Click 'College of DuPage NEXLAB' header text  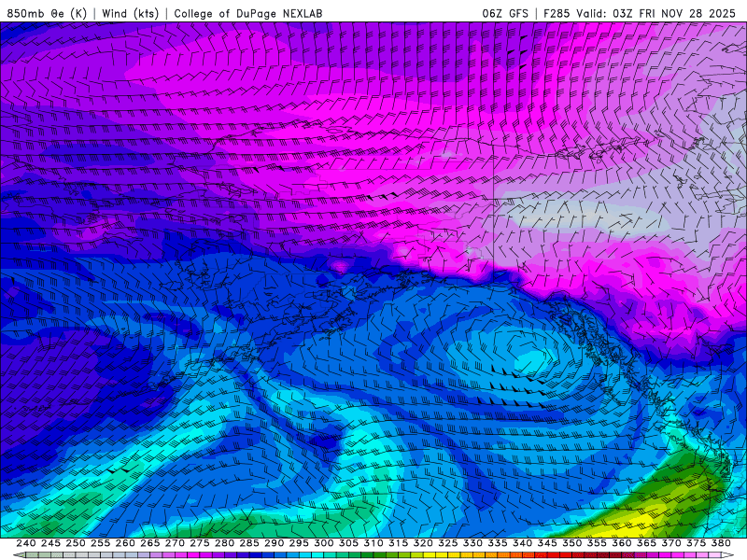pos(247,13)
